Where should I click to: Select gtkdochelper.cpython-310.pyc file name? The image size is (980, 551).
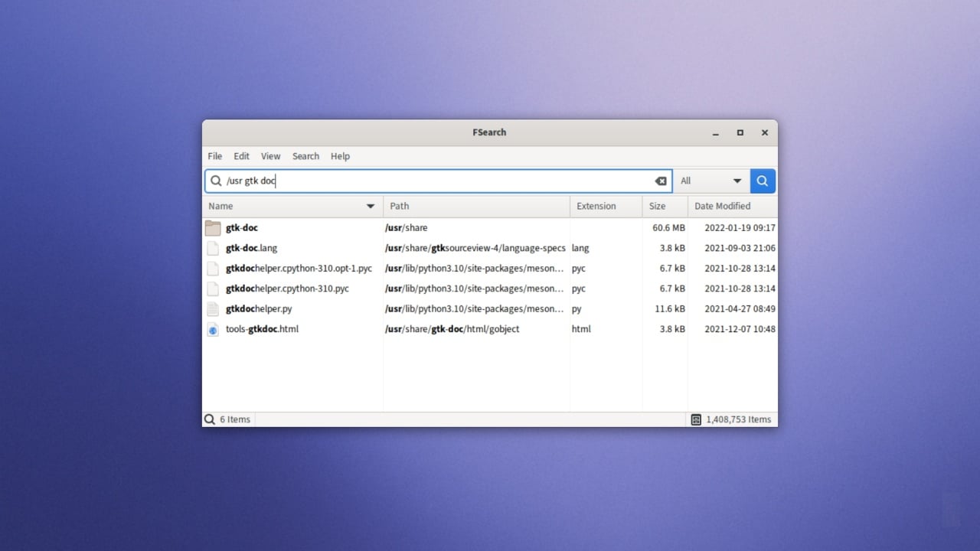(x=287, y=289)
